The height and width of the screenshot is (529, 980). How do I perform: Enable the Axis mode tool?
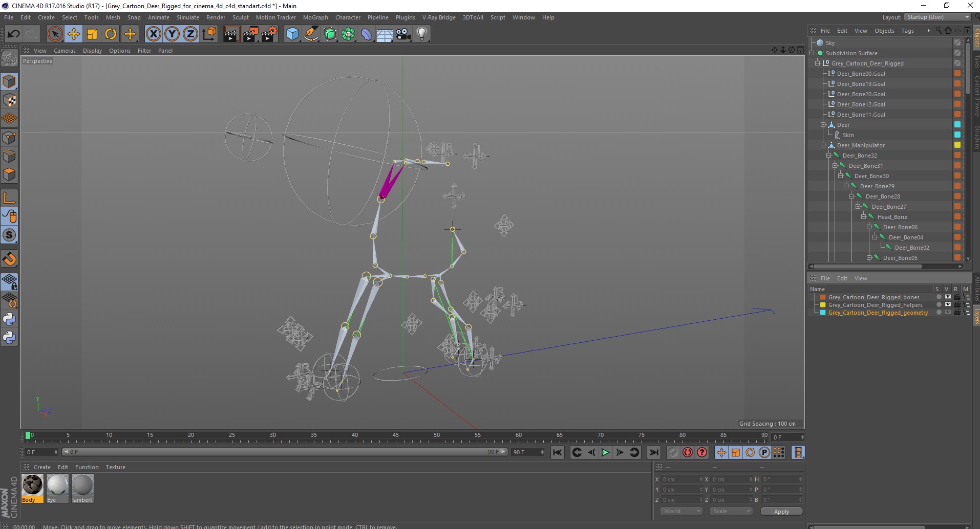click(x=9, y=198)
